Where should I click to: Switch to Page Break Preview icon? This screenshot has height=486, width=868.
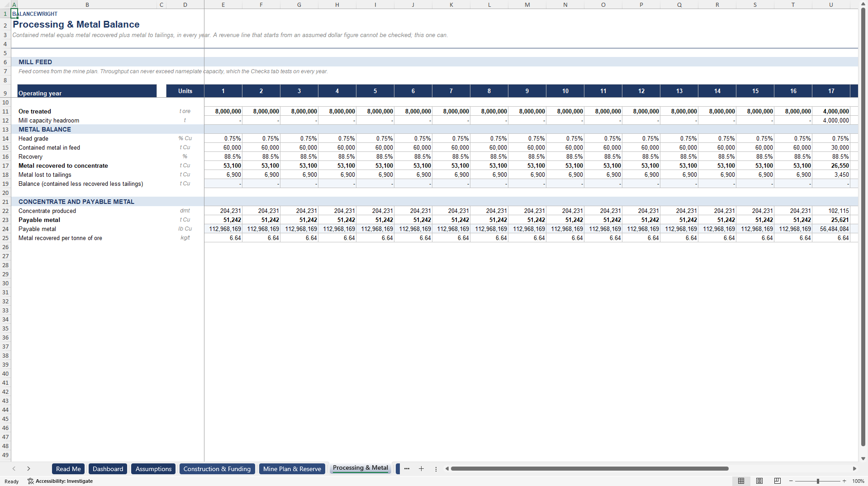pos(778,481)
